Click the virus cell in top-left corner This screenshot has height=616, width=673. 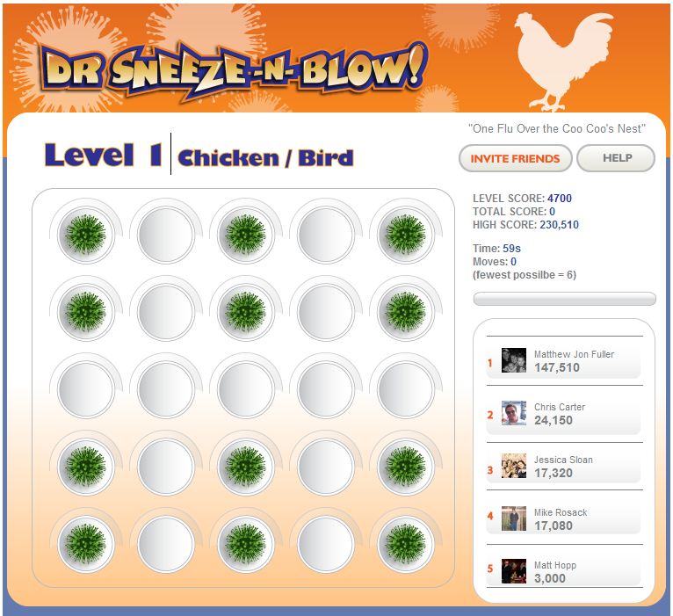(x=86, y=235)
